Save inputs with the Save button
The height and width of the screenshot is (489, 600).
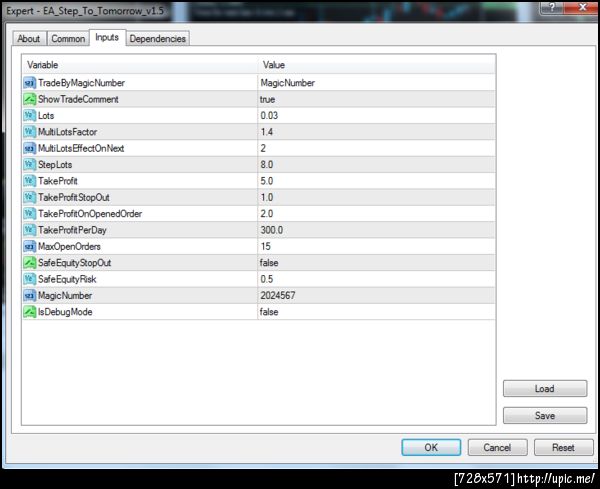click(545, 416)
